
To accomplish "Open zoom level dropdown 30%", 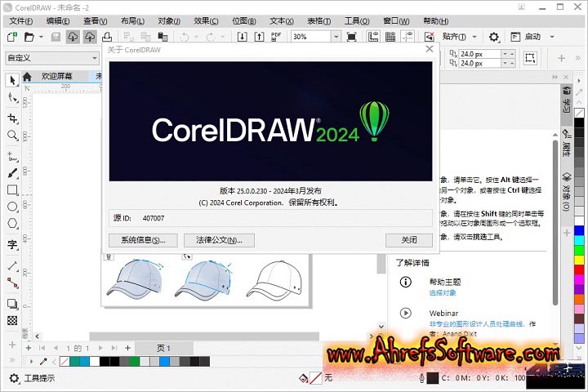I will tap(336, 37).
